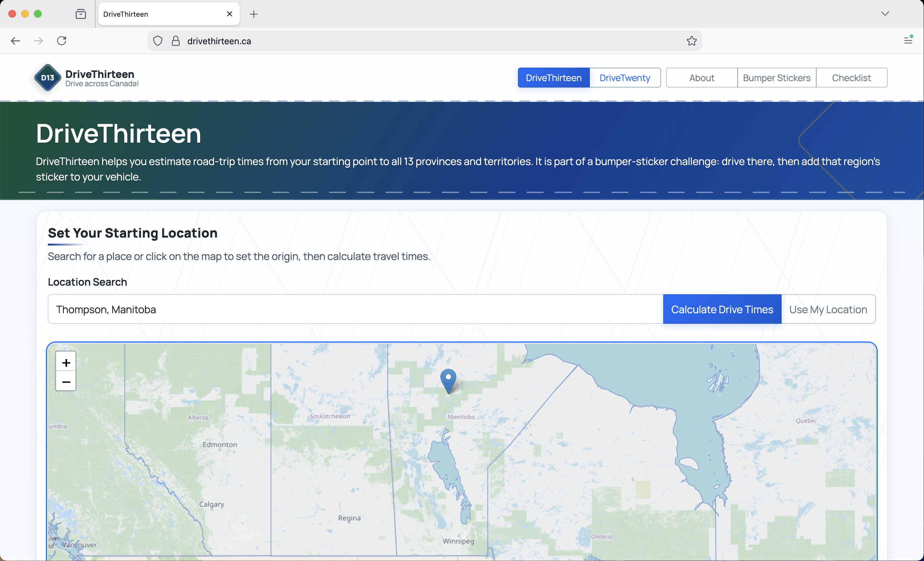The image size is (924, 561).
Task: Zoom in the map with plus button
Action: pyautogui.click(x=66, y=362)
